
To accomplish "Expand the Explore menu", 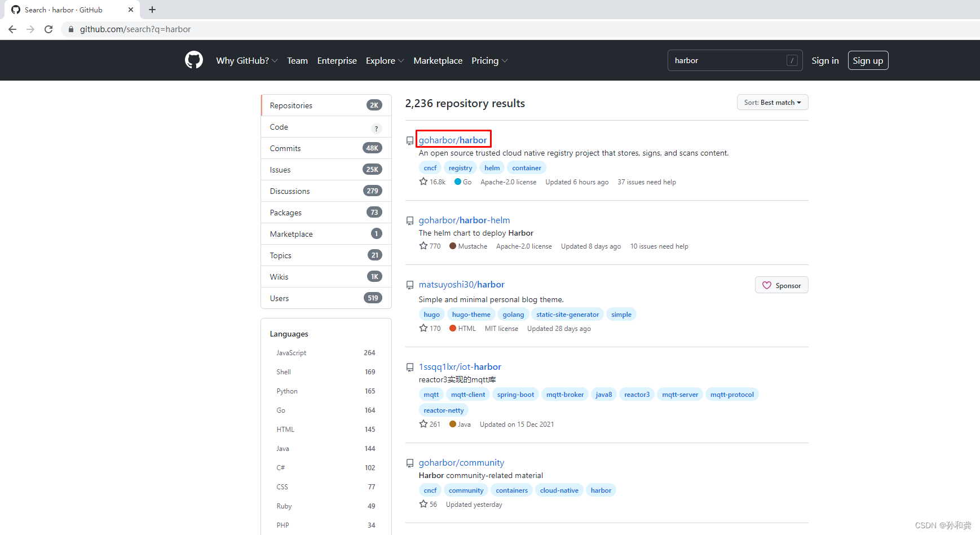I will pyautogui.click(x=385, y=60).
